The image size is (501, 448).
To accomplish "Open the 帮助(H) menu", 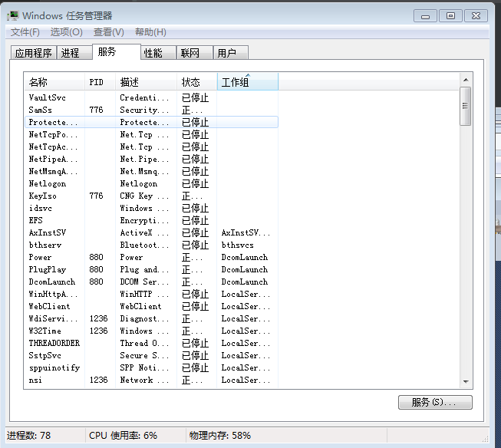I will [150, 32].
